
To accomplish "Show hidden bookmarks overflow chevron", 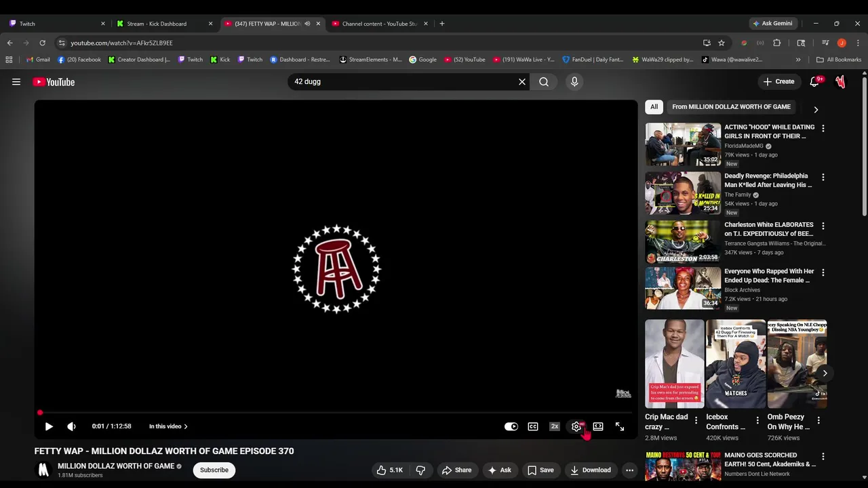I will point(798,60).
